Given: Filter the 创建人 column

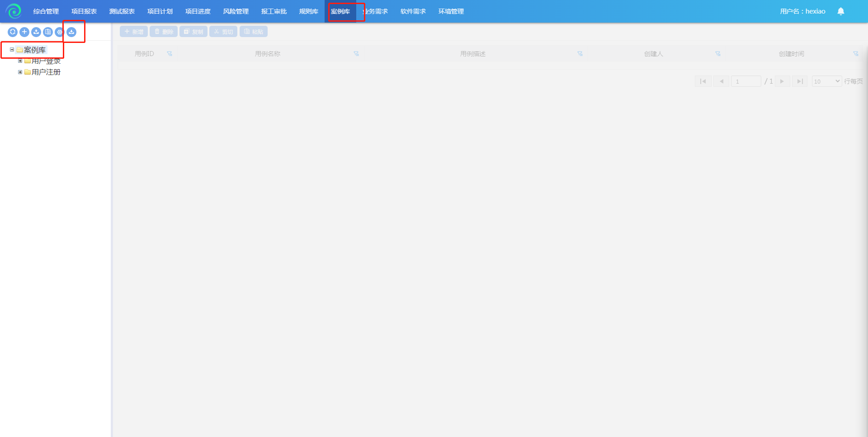Looking at the screenshot, I should (x=718, y=54).
